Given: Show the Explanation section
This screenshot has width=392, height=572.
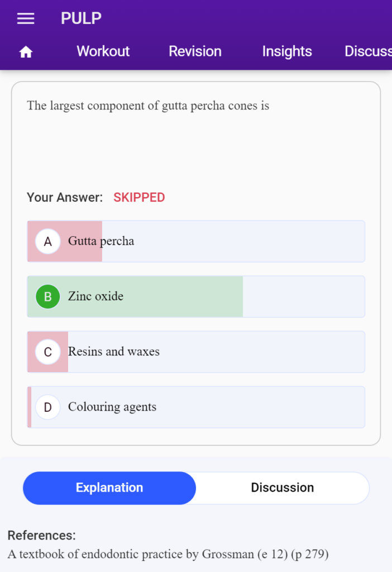Looking at the screenshot, I should (109, 488).
